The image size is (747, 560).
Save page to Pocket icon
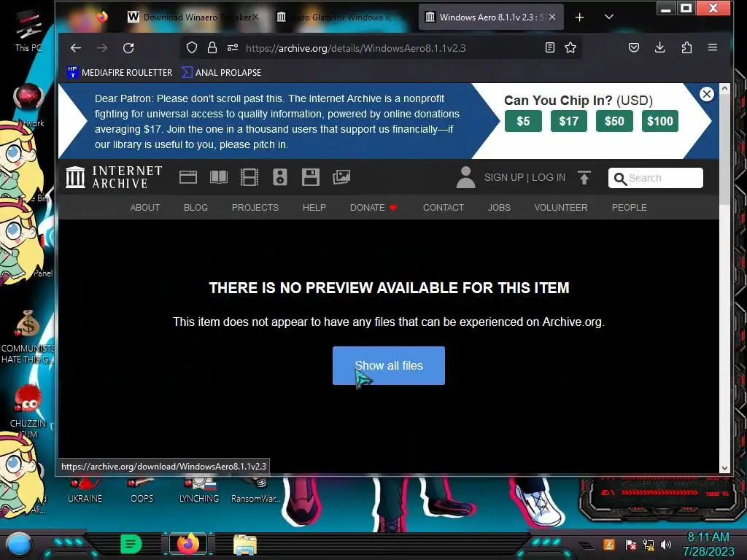click(634, 47)
